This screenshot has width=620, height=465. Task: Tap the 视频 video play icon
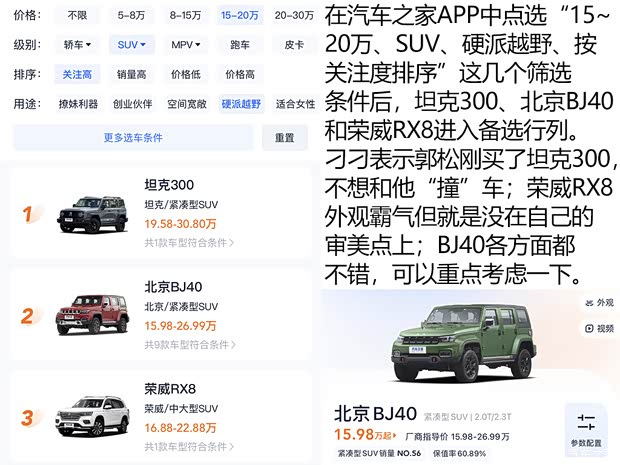pos(589,328)
